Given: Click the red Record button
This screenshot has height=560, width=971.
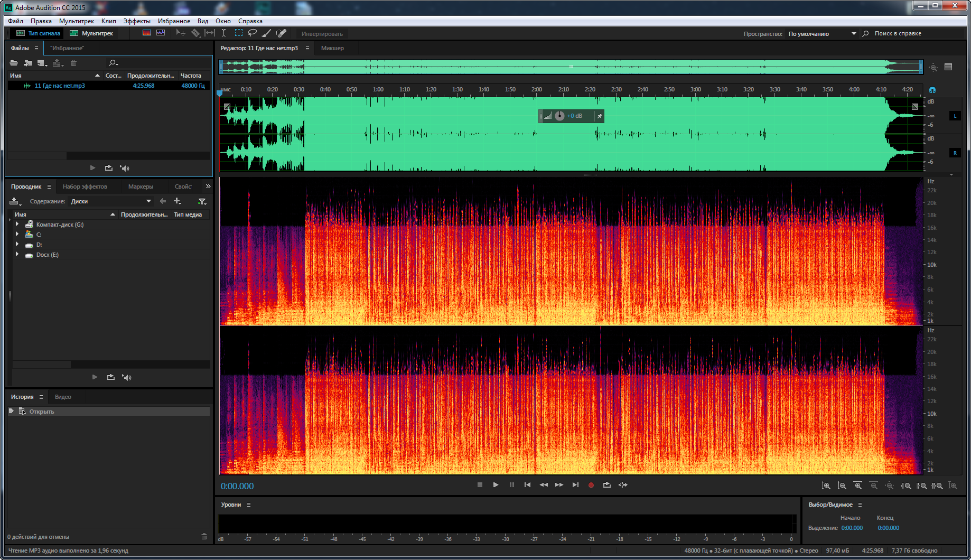Looking at the screenshot, I should (x=591, y=485).
